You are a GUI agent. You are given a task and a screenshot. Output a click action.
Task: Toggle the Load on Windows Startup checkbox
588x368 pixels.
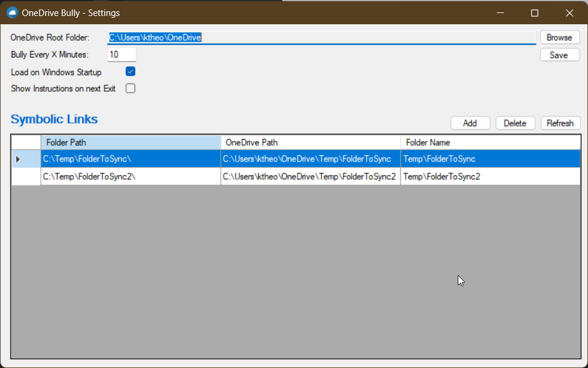[x=130, y=72]
